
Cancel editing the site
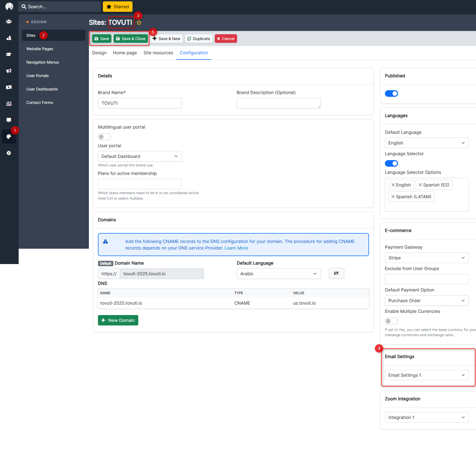226,39
